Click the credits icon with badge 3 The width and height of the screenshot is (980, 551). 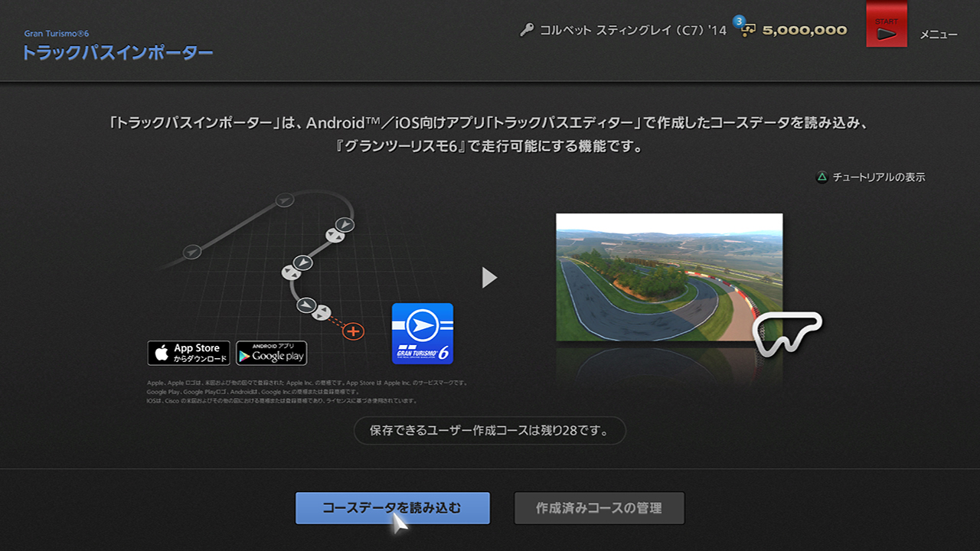pos(746,29)
